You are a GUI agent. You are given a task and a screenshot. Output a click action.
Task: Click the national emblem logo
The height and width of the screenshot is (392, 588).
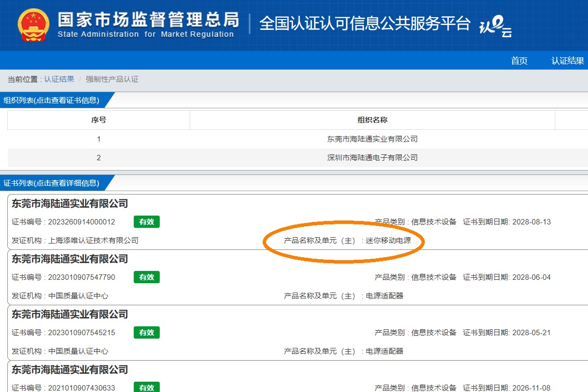point(33,25)
